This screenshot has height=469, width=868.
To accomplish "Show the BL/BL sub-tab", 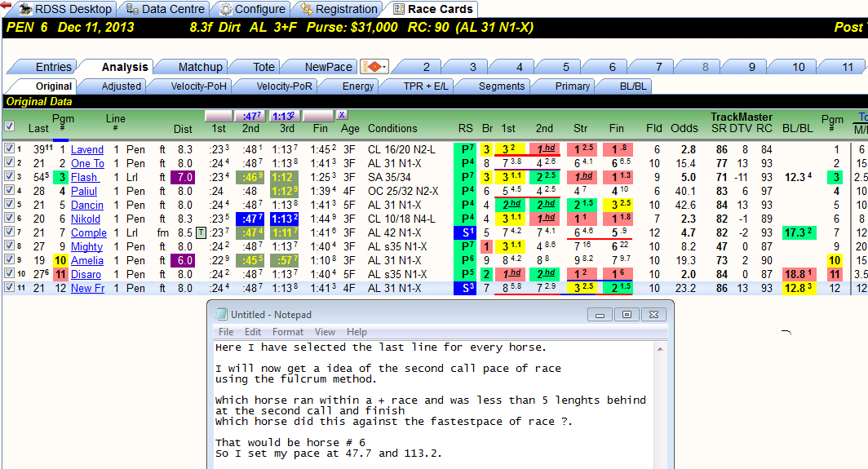I will coord(633,86).
